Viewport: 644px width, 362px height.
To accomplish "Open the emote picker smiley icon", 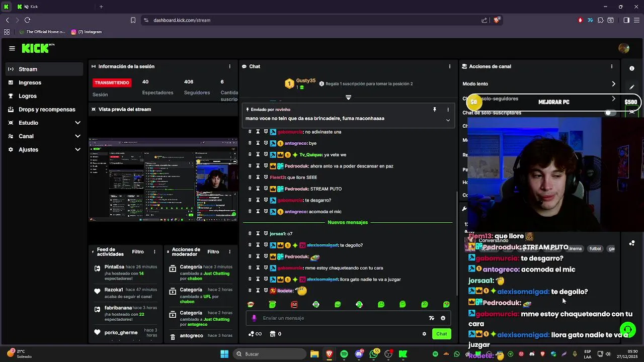I will pos(443,318).
